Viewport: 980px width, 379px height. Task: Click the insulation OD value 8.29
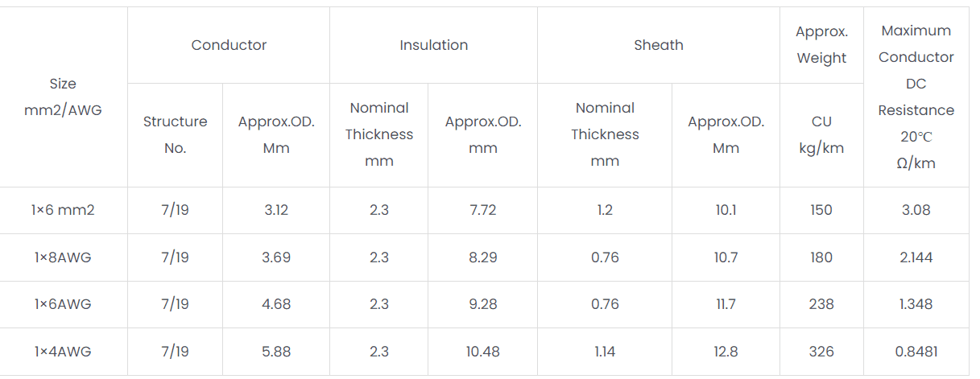[x=483, y=257]
